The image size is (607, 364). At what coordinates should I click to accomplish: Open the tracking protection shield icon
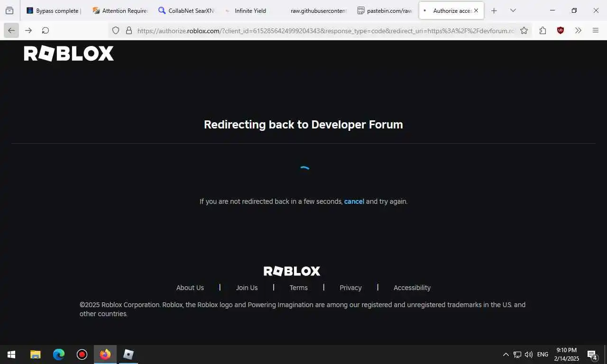coord(116,30)
